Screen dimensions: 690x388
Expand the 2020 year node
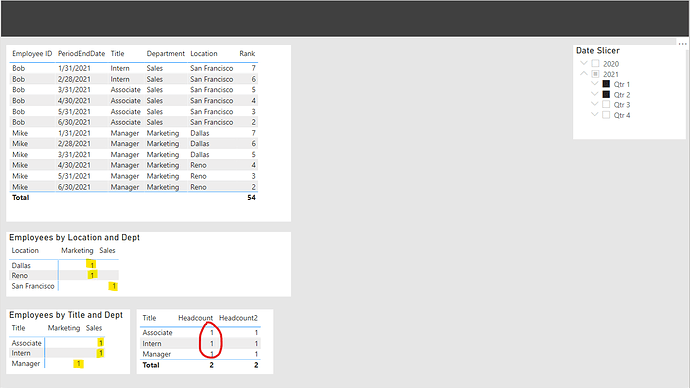[584, 63]
